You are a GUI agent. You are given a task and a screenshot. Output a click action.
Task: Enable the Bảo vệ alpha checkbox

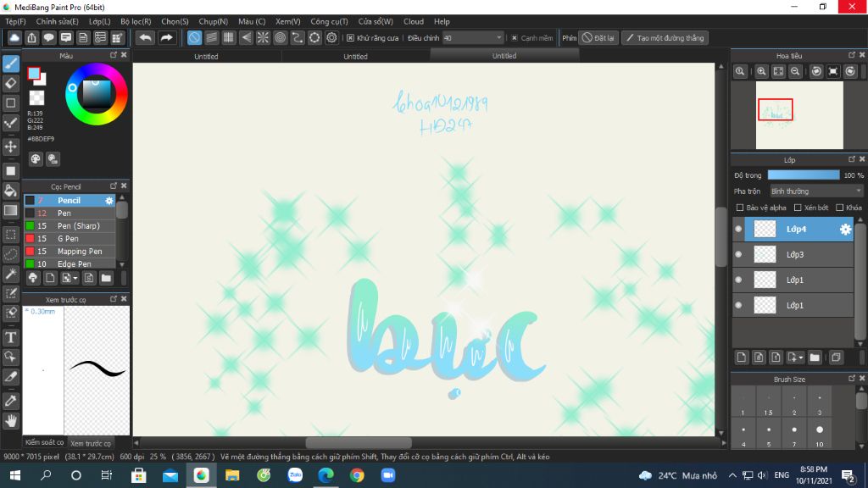739,208
